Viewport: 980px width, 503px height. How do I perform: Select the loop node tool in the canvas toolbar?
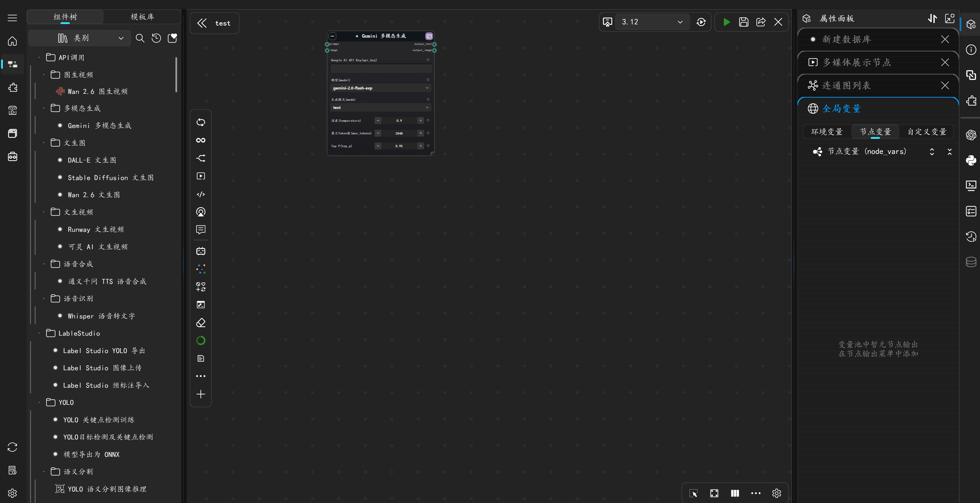pos(201,123)
